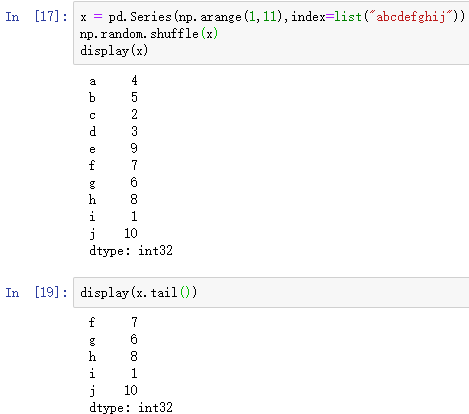Click row "c 2" in the first output
The image size is (469, 414).
point(113,115)
